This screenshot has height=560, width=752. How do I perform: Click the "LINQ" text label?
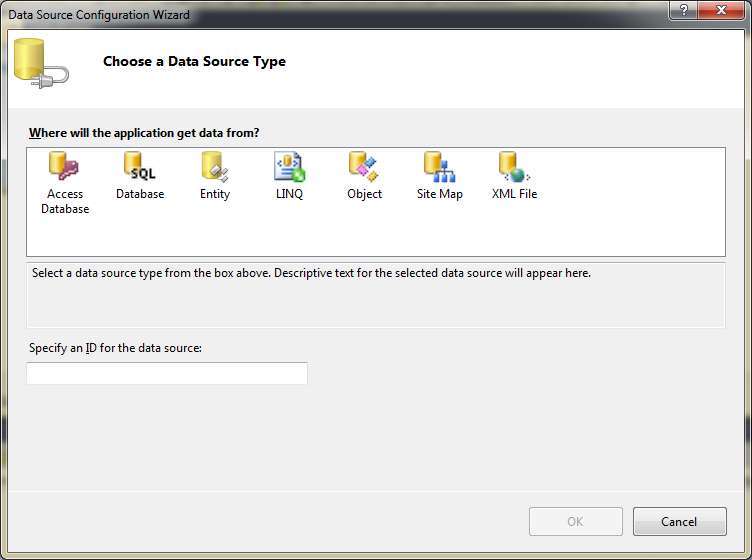289,194
